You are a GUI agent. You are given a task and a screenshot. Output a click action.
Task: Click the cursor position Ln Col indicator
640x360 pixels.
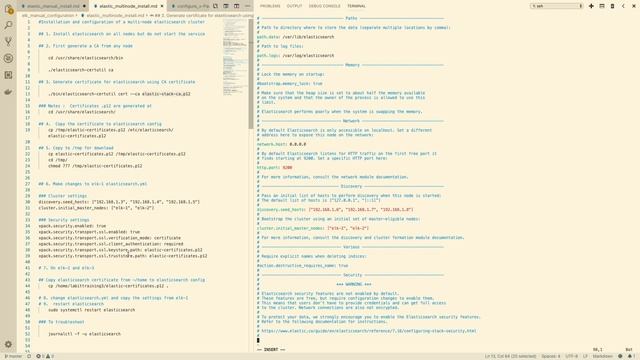[x=510, y=356]
